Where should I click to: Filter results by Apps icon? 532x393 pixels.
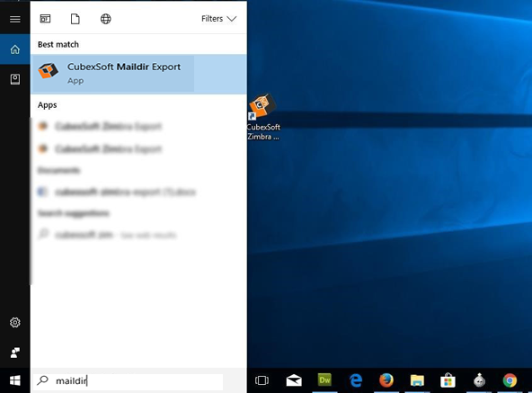(x=46, y=19)
